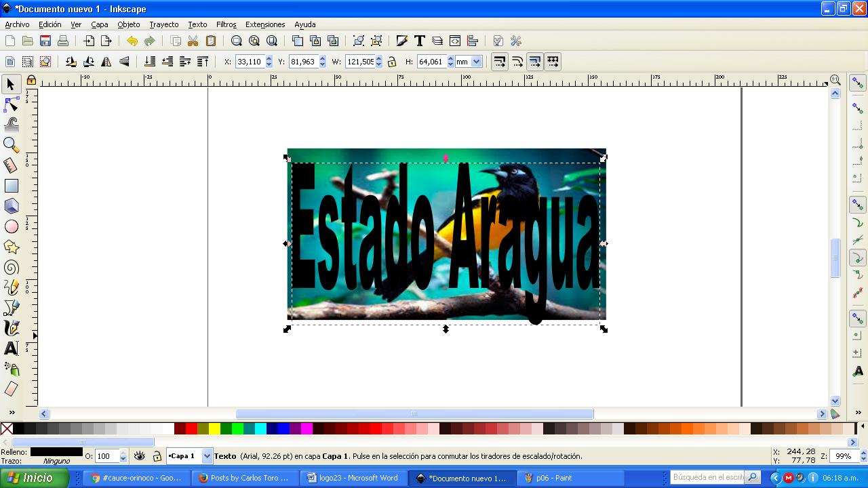Screen dimensions: 868x488
Task: Click the Print icon in the toolbar
Action: (63, 41)
